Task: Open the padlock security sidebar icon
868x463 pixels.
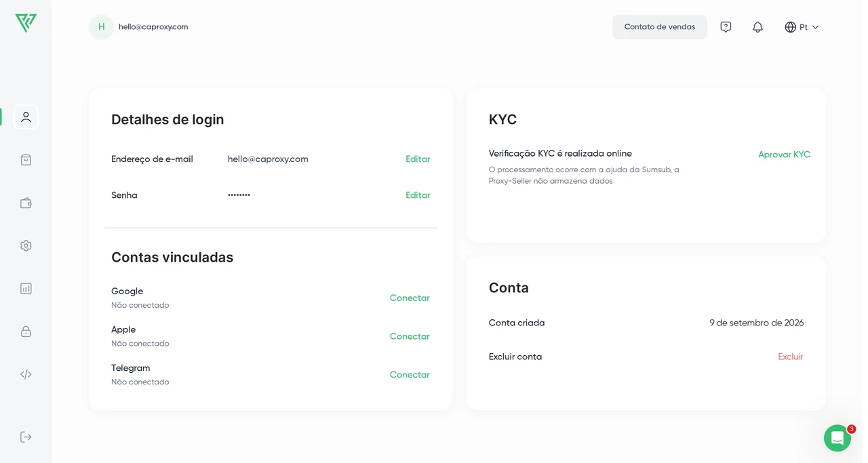Action: click(x=26, y=331)
